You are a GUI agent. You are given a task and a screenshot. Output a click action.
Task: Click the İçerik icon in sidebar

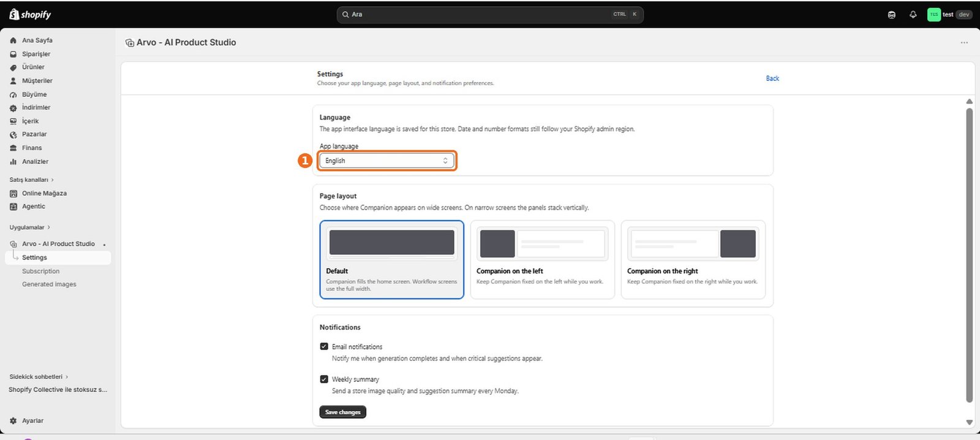[13, 121]
